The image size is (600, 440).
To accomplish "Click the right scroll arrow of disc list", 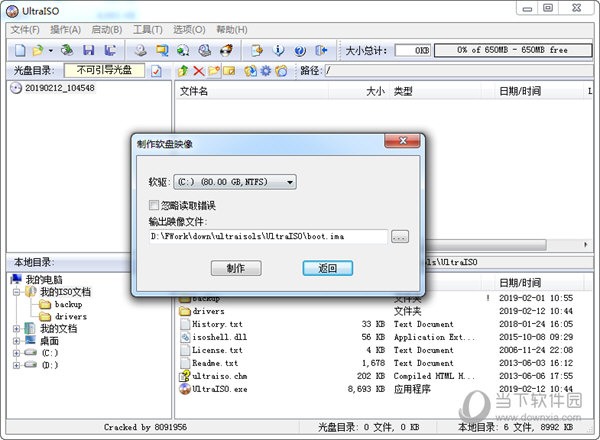I will [x=586, y=244].
